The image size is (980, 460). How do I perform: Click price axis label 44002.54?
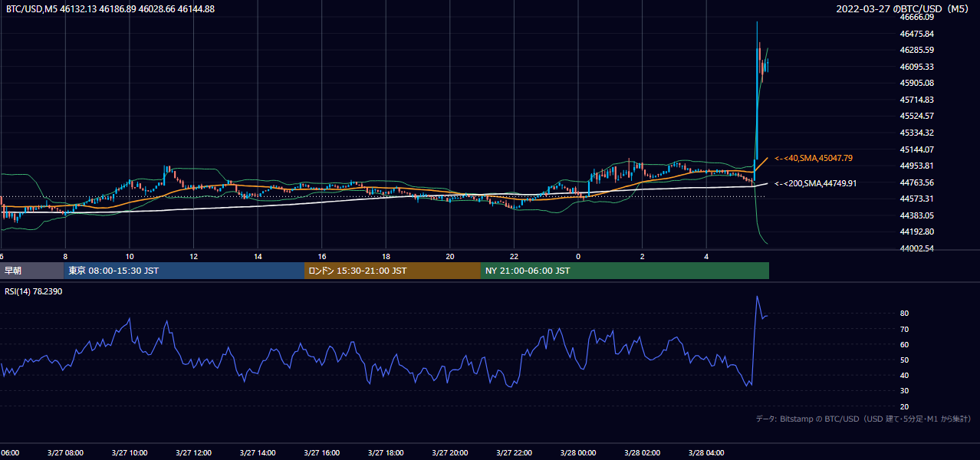(917, 248)
